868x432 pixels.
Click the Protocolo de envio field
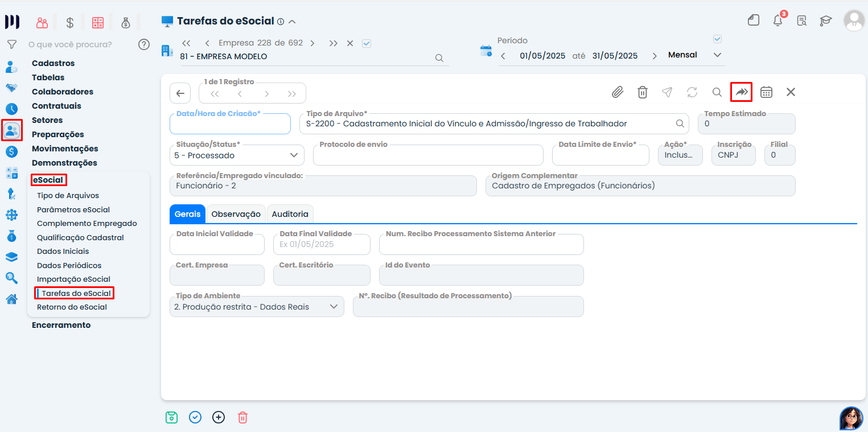click(428, 155)
